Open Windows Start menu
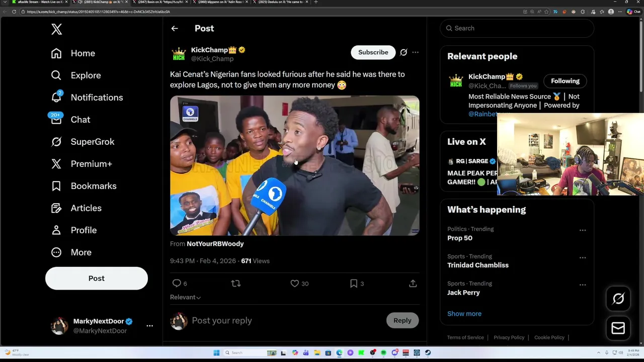Image resolution: width=644 pixels, height=362 pixels. [216, 352]
